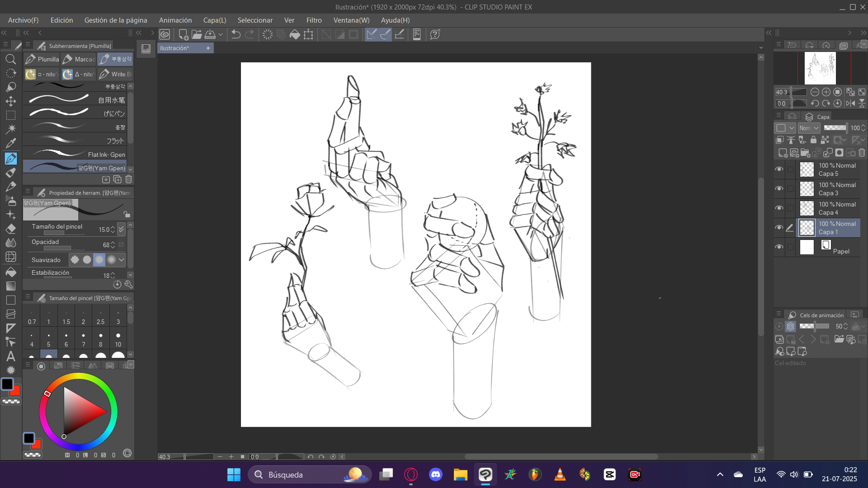Increase the Opacidad stepper value
This screenshot has height=488, width=868.
(x=113, y=243)
